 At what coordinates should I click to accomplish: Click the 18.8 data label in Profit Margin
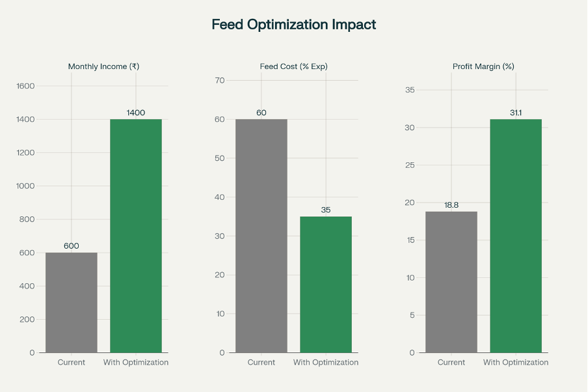click(x=451, y=205)
